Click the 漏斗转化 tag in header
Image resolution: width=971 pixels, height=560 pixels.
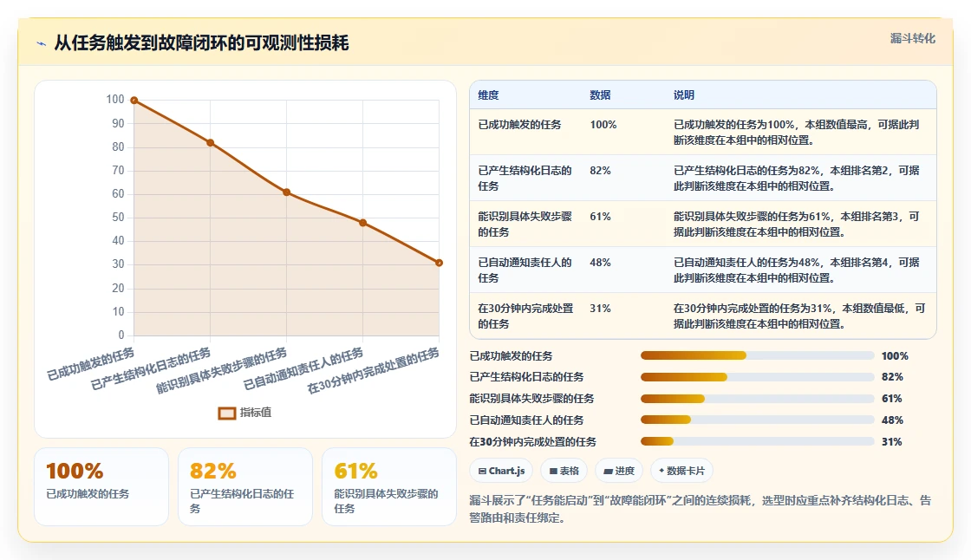[x=912, y=38]
